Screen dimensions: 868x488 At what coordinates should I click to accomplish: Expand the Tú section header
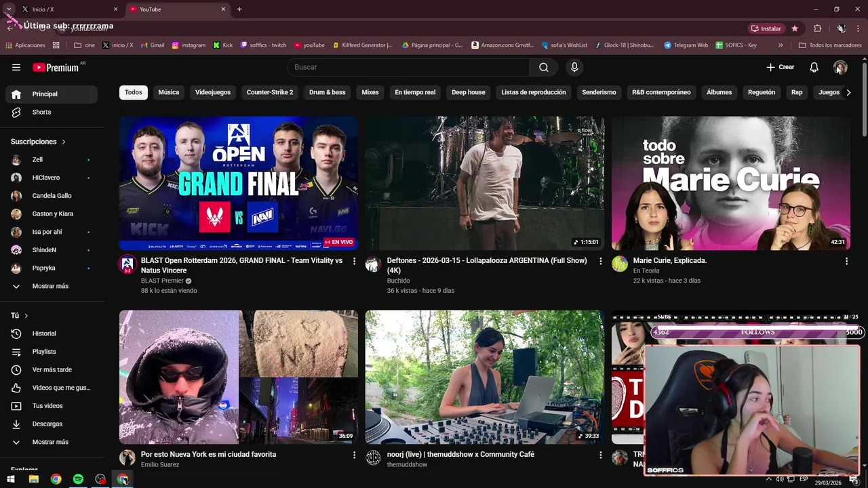20,316
